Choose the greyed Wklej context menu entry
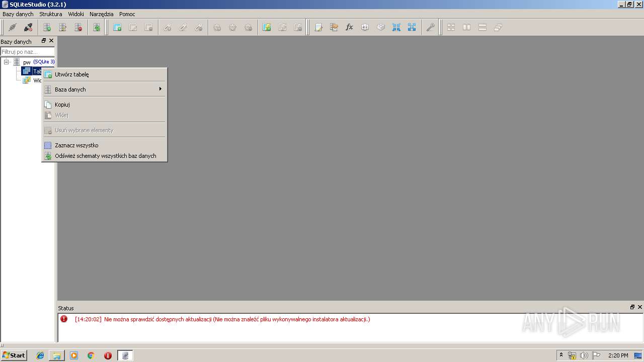The height and width of the screenshot is (362, 644). click(x=104, y=115)
